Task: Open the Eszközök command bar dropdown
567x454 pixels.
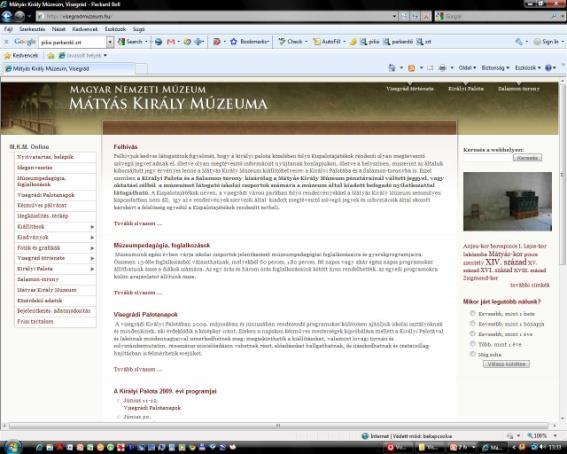Action: [x=528, y=68]
